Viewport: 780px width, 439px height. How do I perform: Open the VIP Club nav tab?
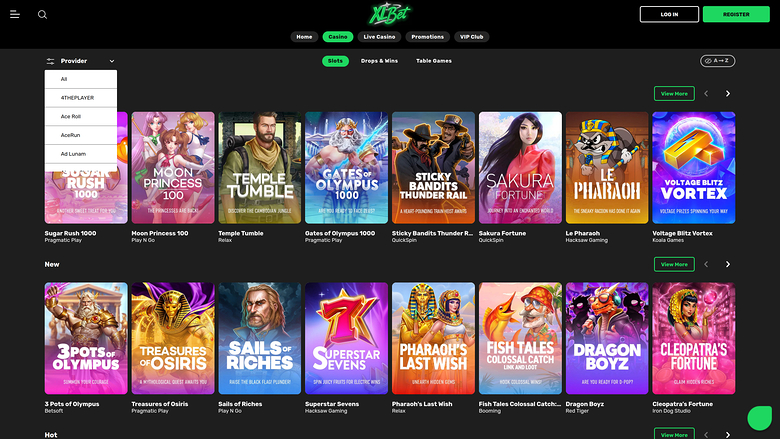pos(472,37)
